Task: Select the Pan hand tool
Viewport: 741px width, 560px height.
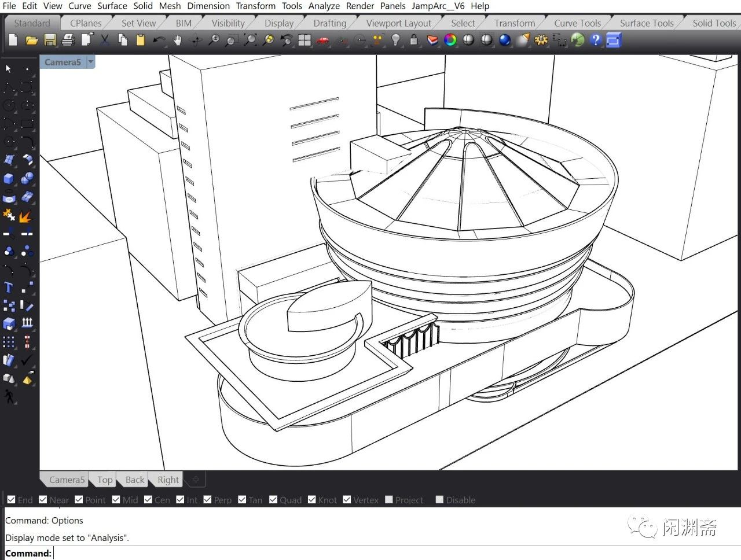Action: coord(178,40)
